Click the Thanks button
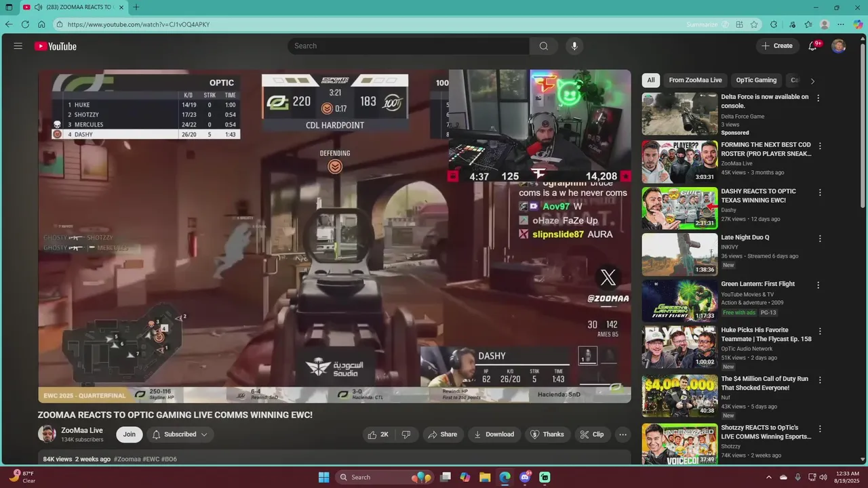 click(547, 434)
